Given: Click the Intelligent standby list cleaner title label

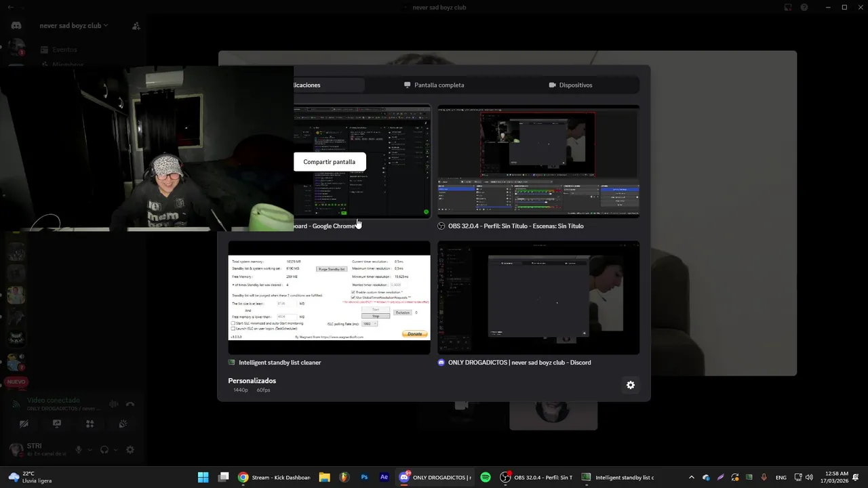Looking at the screenshot, I should click(280, 363).
